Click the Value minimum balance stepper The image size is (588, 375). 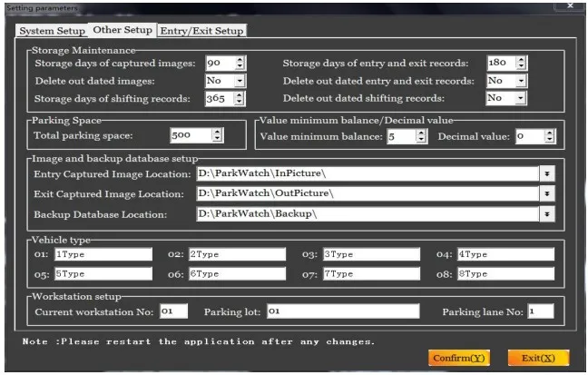pos(421,136)
